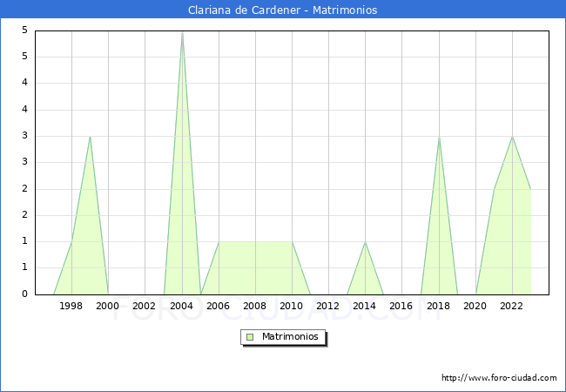Click the 2018 peak data point
Viewport: 566px width, 392px height.
pos(439,137)
